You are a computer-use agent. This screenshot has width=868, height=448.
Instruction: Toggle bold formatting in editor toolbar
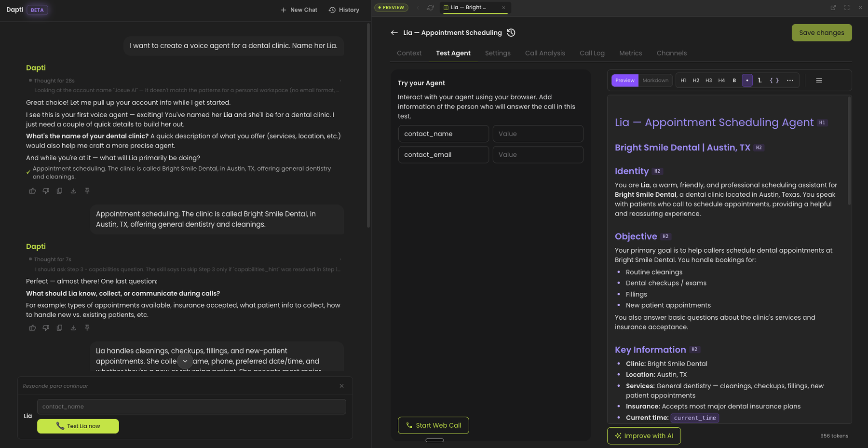point(734,81)
